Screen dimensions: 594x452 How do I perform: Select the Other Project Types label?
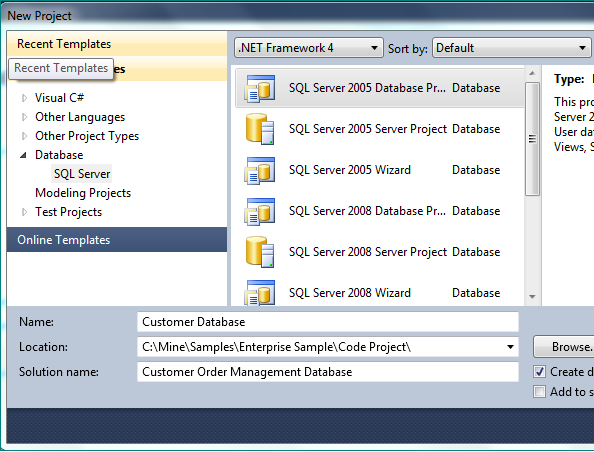click(87, 136)
